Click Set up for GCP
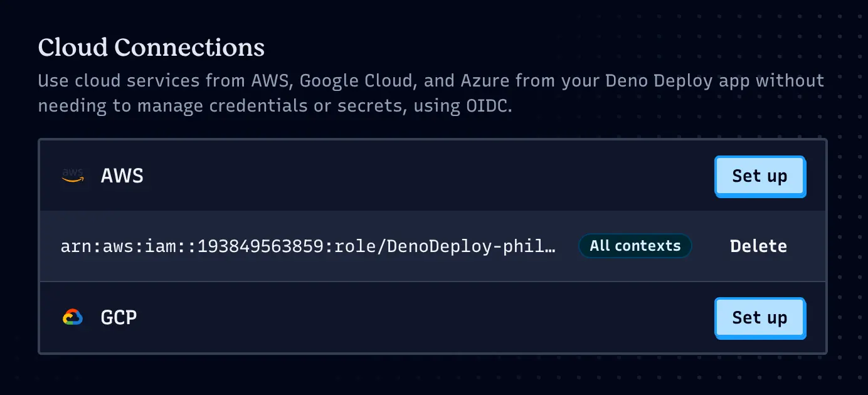Screen dimensions: 868x395 point(760,318)
